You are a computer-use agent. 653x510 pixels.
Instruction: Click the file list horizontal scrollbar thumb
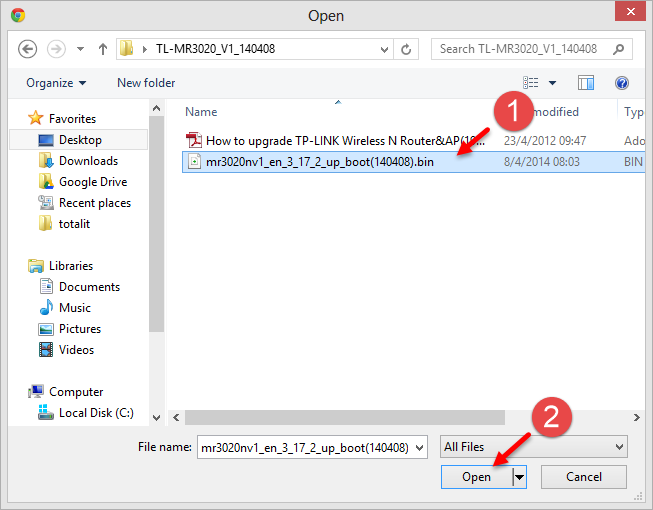click(345, 417)
